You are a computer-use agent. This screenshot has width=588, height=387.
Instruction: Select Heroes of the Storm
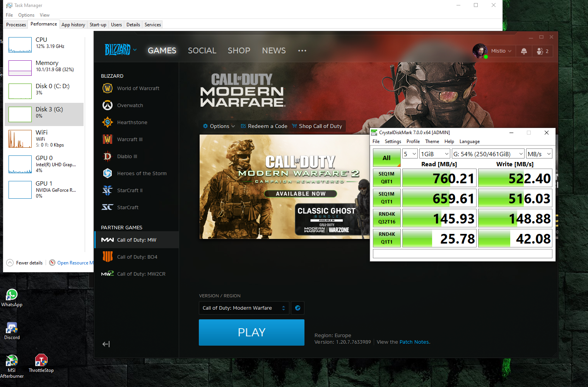(137, 173)
